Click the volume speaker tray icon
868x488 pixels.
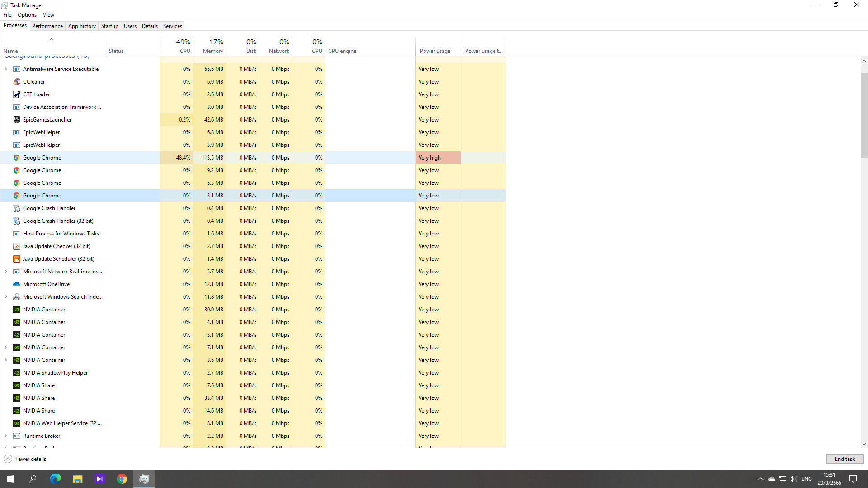click(793, 479)
